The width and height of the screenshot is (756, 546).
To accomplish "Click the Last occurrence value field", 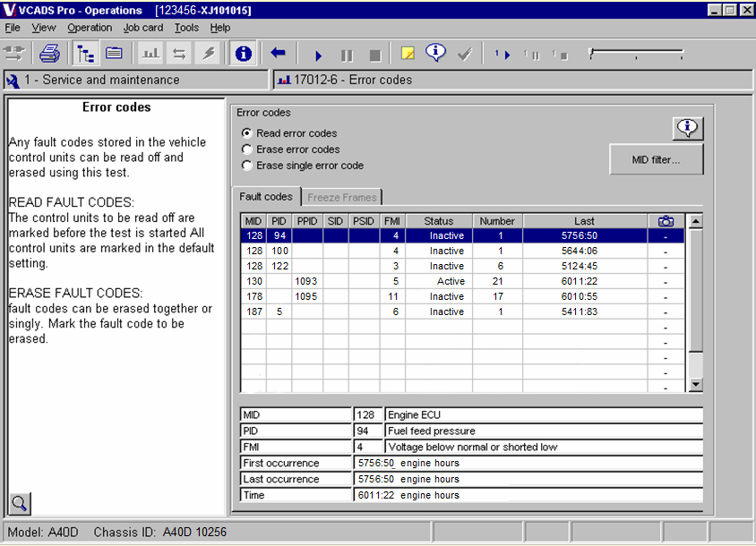I will [x=528, y=479].
